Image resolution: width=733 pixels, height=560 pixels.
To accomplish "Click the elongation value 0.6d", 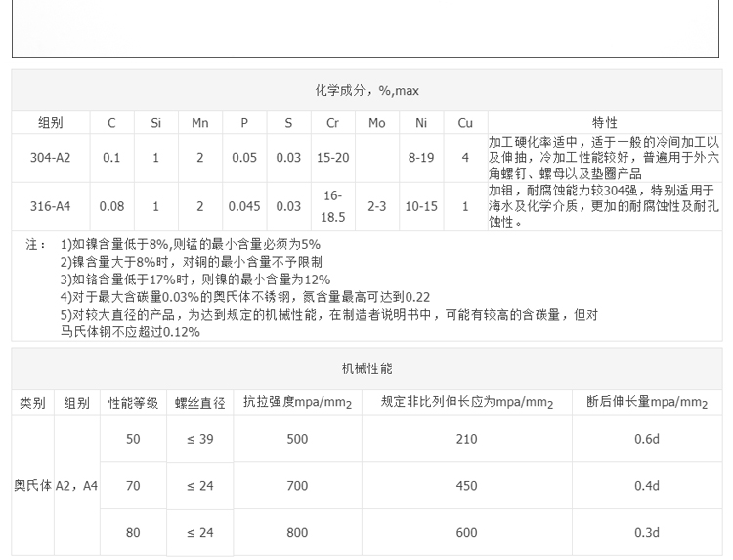I will (x=647, y=440).
